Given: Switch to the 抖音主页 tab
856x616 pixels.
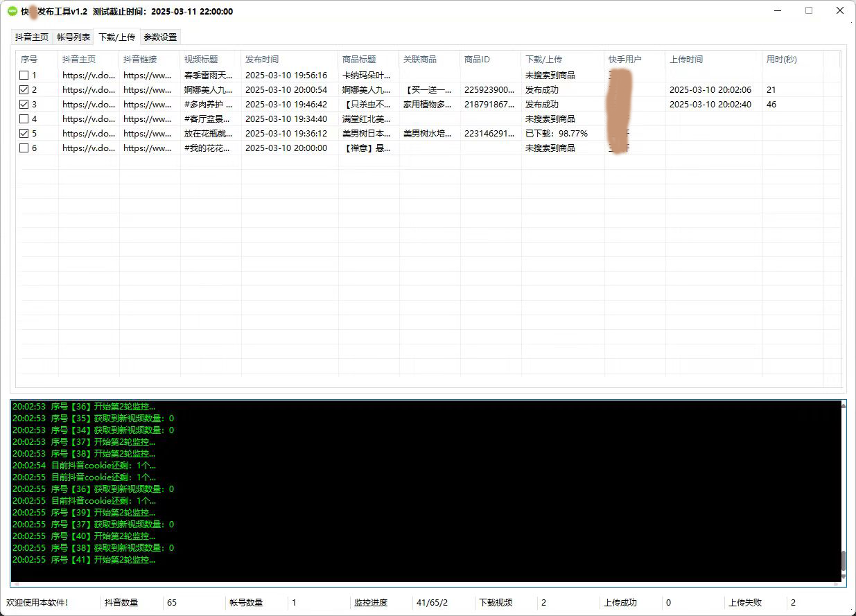Looking at the screenshot, I should pyautogui.click(x=32, y=37).
